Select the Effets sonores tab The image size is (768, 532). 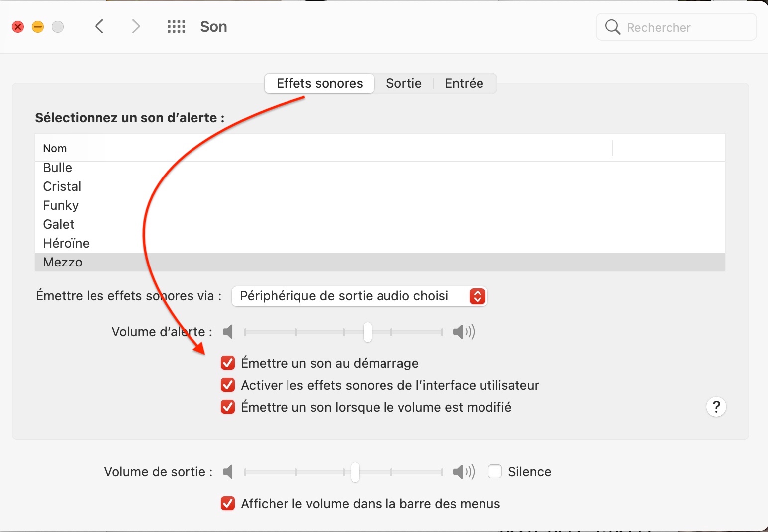tap(319, 83)
